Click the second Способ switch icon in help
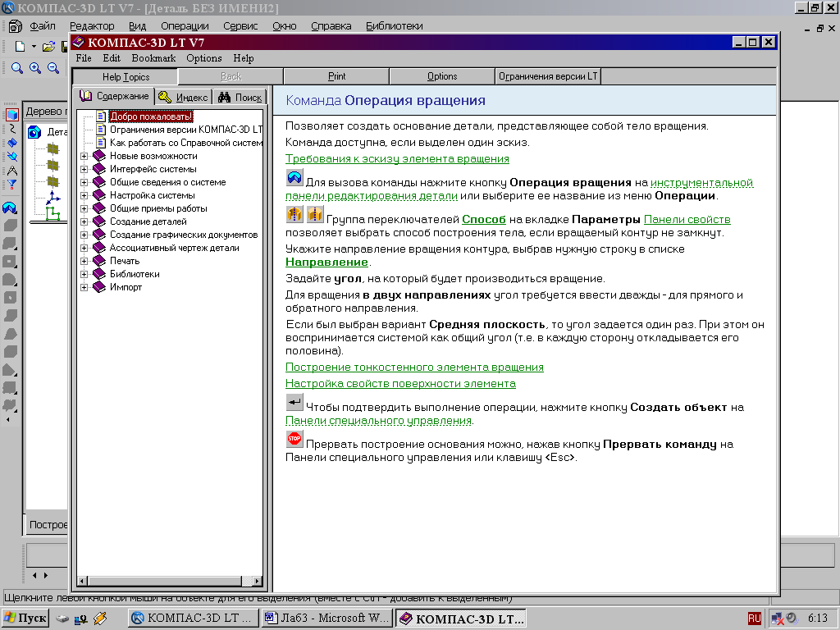 [314, 214]
